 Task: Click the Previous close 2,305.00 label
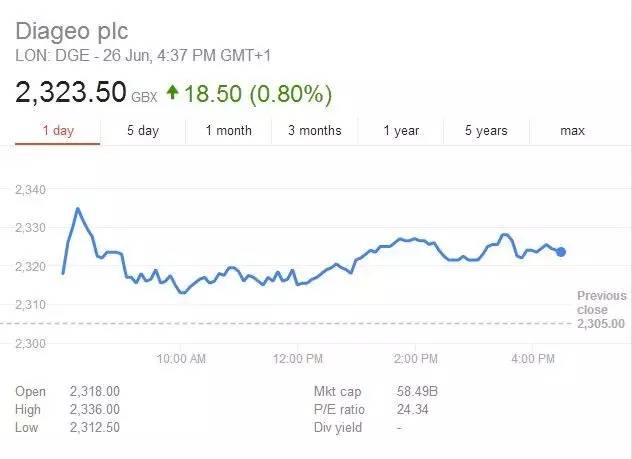pyautogui.click(x=601, y=310)
